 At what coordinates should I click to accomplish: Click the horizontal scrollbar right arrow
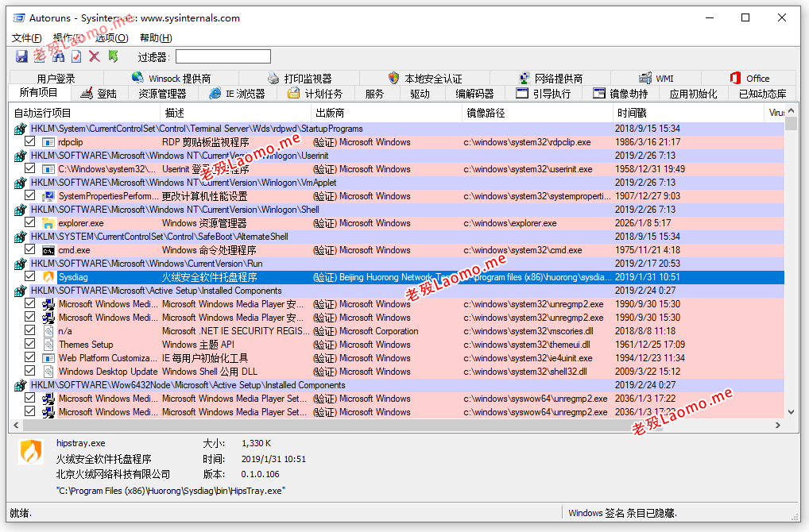click(778, 426)
